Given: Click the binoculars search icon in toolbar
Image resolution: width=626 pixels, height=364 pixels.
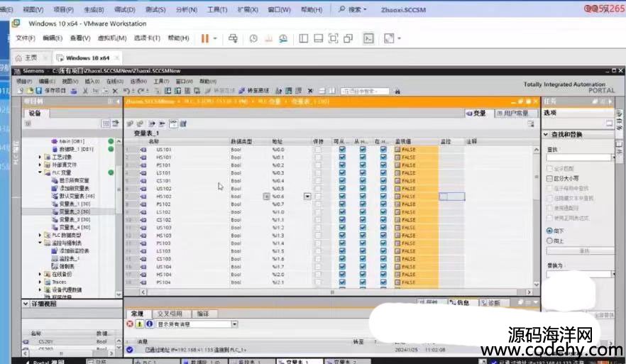Looking at the screenshot, I should 397,91.
